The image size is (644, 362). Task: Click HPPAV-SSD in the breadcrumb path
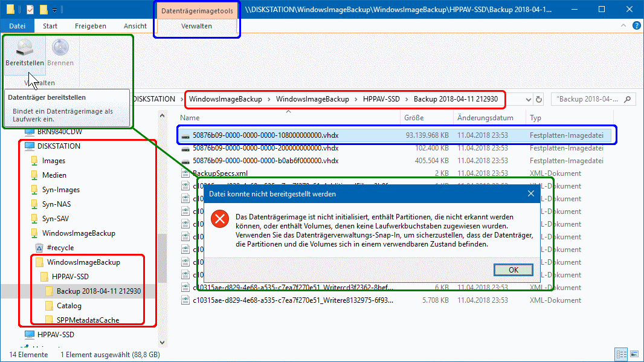[381, 99]
